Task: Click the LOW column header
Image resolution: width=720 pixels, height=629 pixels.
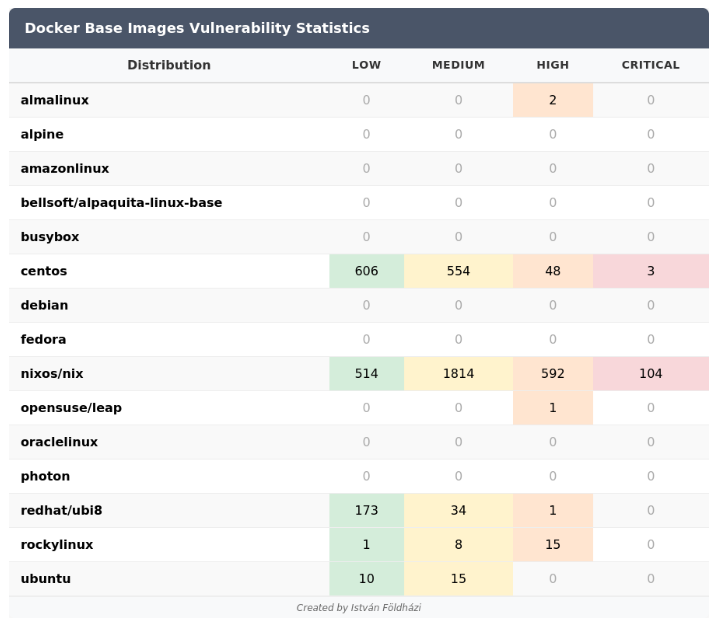Action: click(x=366, y=65)
